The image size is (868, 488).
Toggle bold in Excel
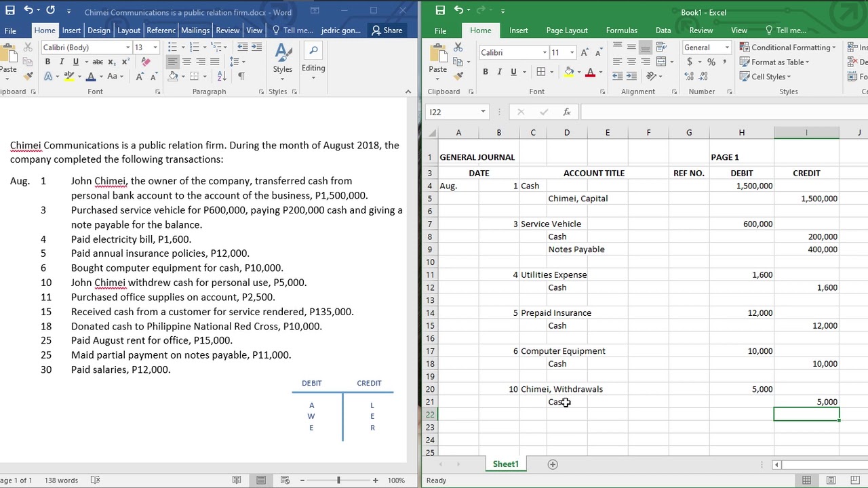pyautogui.click(x=486, y=72)
